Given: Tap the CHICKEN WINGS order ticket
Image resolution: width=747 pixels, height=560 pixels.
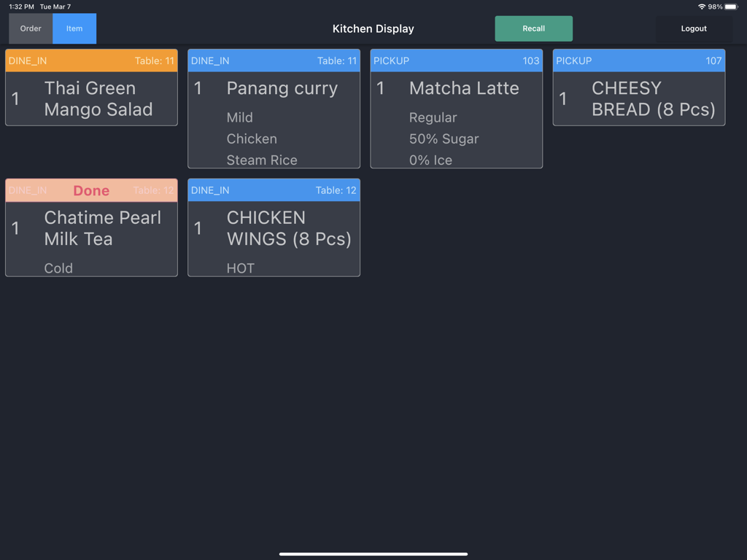Looking at the screenshot, I should tap(274, 228).
